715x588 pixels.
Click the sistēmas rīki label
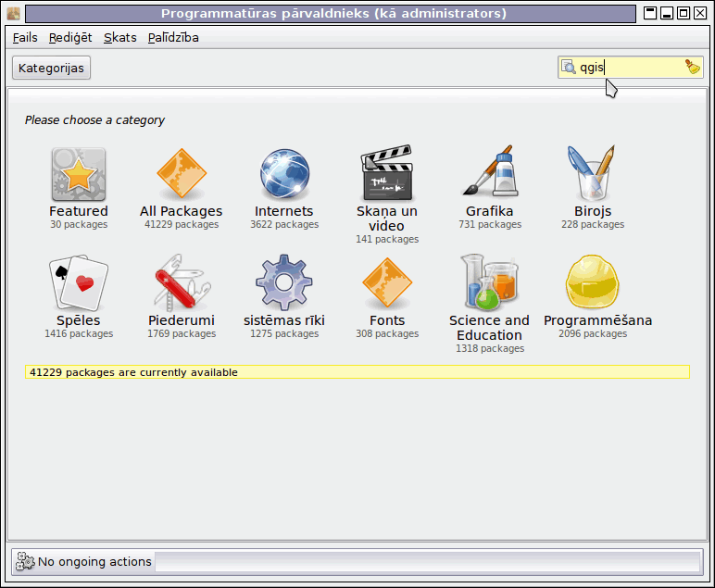pyautogui.click(x=284, y=320)
